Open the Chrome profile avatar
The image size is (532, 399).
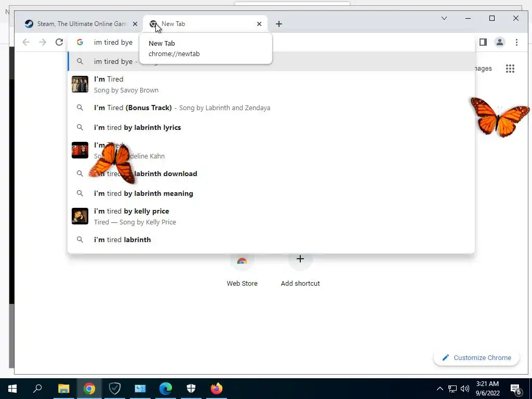tap(500, 42)
